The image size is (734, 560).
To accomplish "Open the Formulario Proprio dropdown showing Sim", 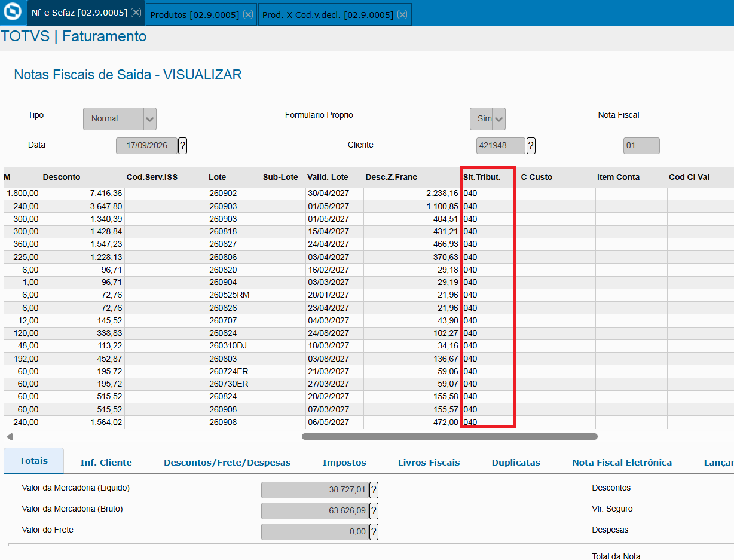I will point(488,119).
